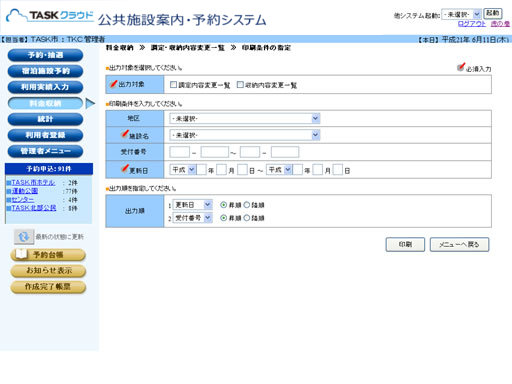
Task: Open the 利用実績入力 menu
Action: [45, 87]
